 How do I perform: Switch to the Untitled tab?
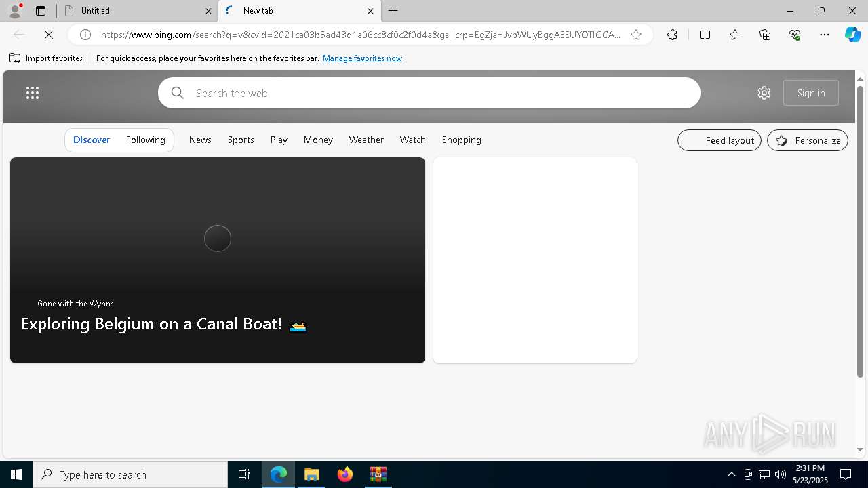pyautogui.click(x=138, y=11)
